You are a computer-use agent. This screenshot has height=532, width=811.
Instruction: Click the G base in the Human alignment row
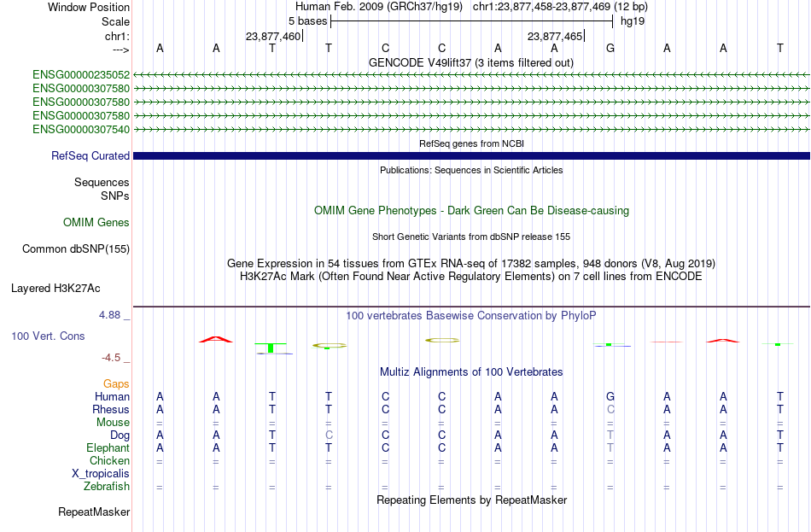click(610, 397)
